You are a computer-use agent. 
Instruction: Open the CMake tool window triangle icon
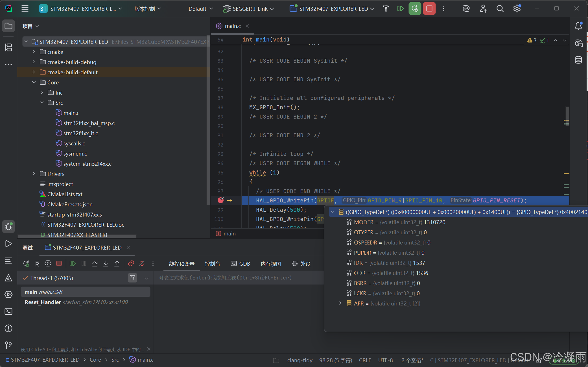(x=8, y=278)
